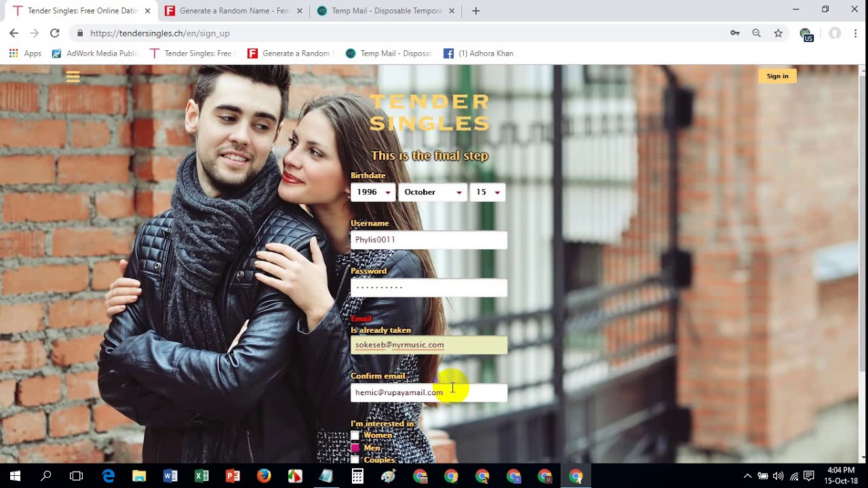Open the US VPN extension icon
Image resolution: width=868 pixels, height=488 pixels.
pos(806,34)
